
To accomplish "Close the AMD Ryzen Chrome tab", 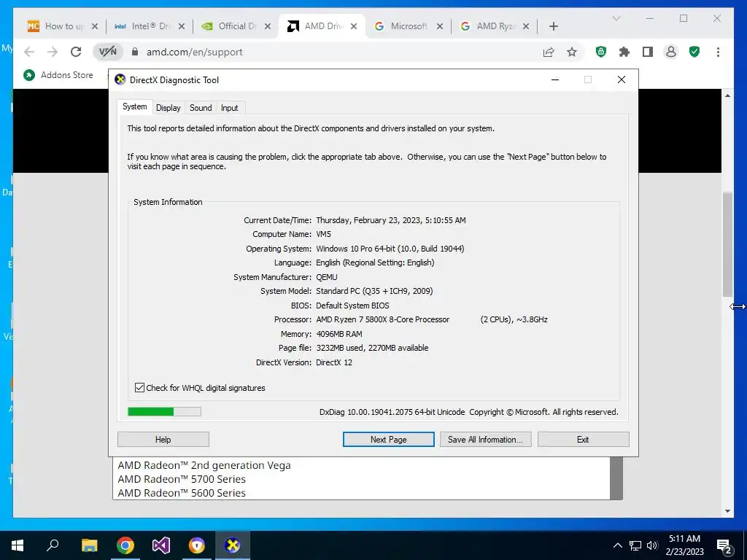I will coord(526,26).
